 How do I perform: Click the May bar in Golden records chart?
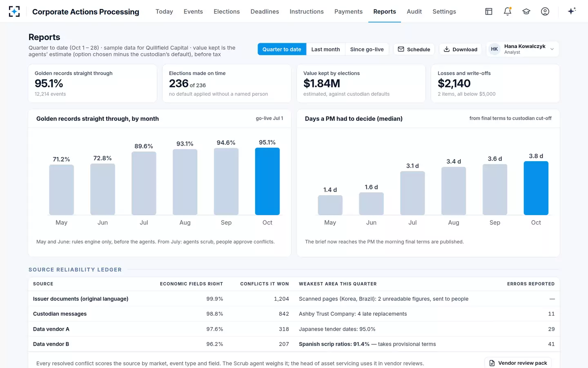click(61, 190)
